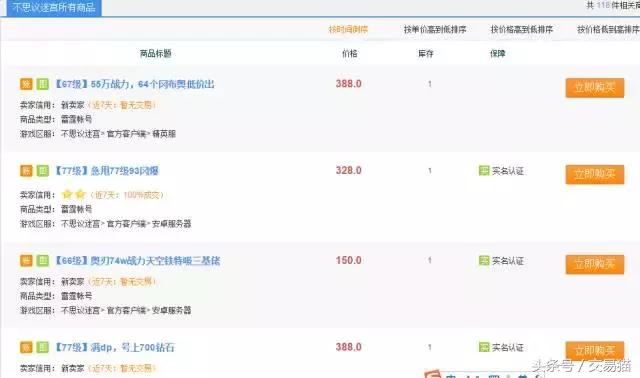Open listing 【77级】急用77级93冈爆
The width and height of the screenshot is (640, 378).
[106, 171]
